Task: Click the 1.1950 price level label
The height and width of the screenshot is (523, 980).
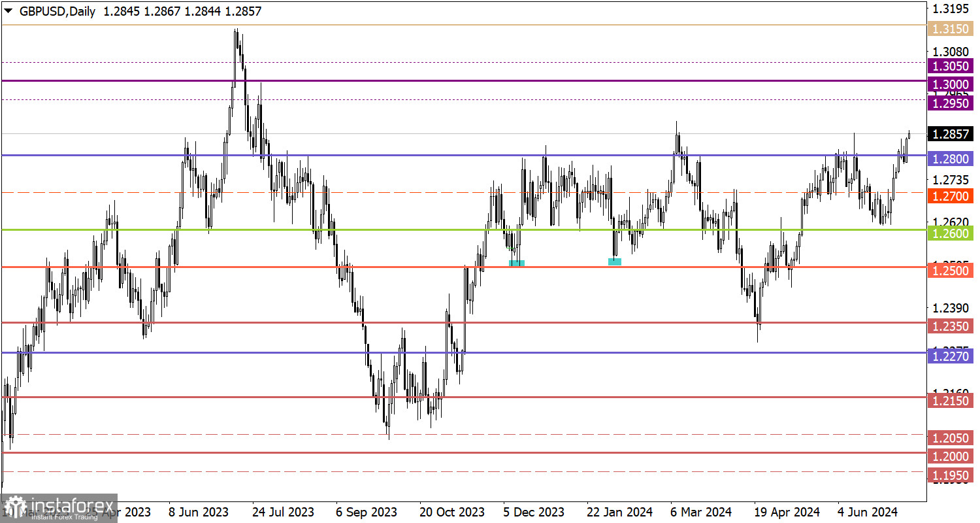Action: point(951,475)
